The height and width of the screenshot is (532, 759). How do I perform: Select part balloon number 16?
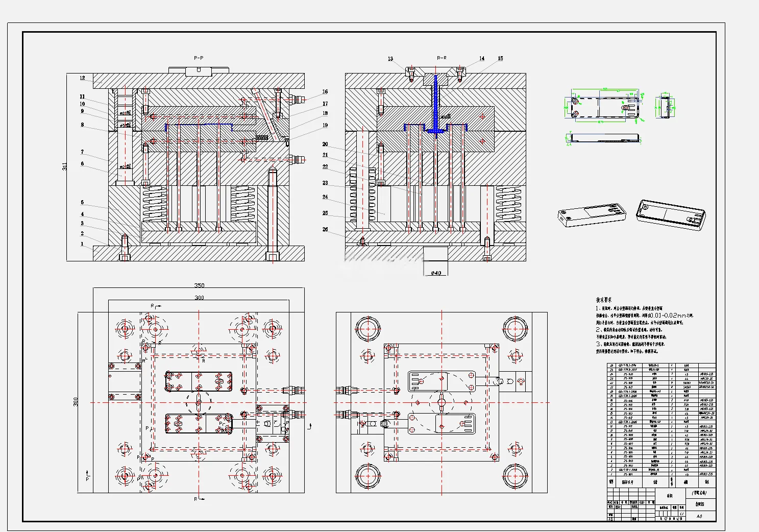(x=325, y=92)
